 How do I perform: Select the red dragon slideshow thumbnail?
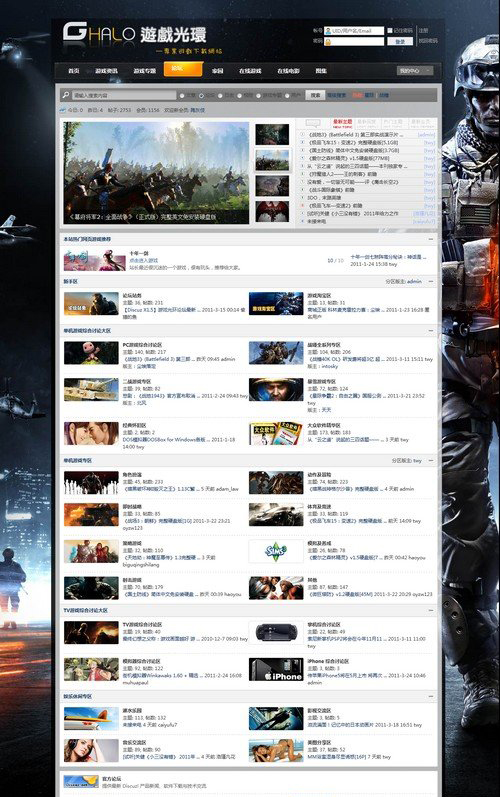coord(272,211)
